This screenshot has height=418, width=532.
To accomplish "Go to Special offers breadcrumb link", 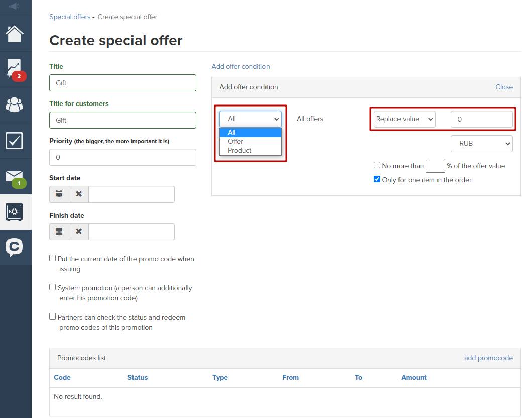I will click(x=70, y=17).
